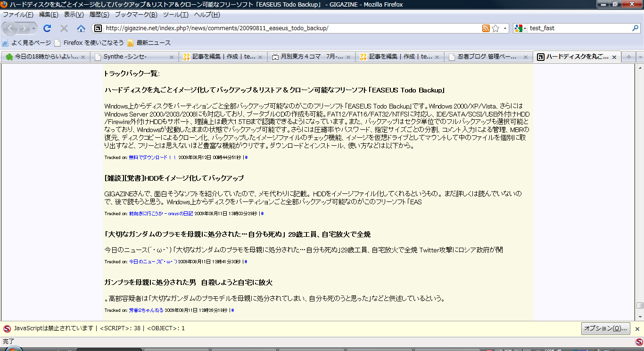
Task: Open the Google search engine selector
Action: 520,28
